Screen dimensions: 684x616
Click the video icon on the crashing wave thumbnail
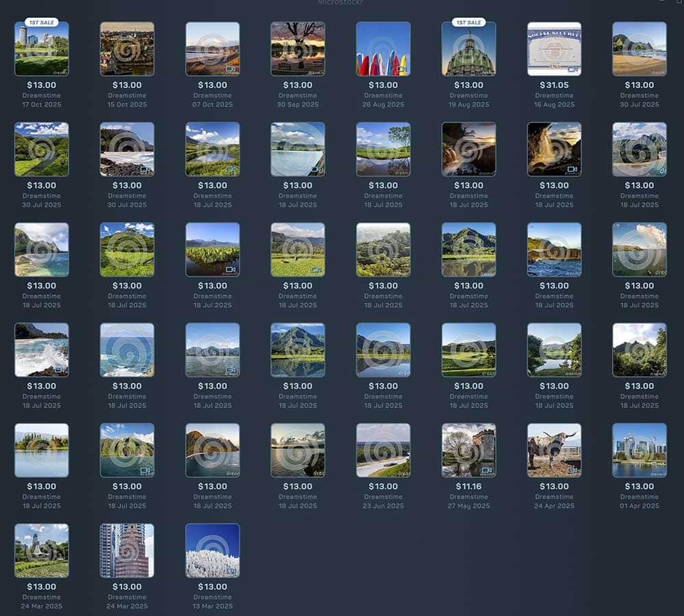[x=60, y=369]
